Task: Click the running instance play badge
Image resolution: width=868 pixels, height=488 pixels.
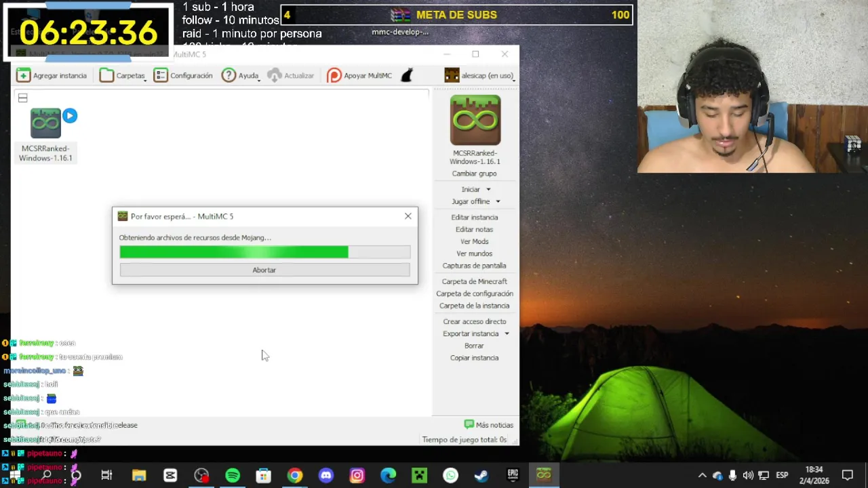Action: 70,116
